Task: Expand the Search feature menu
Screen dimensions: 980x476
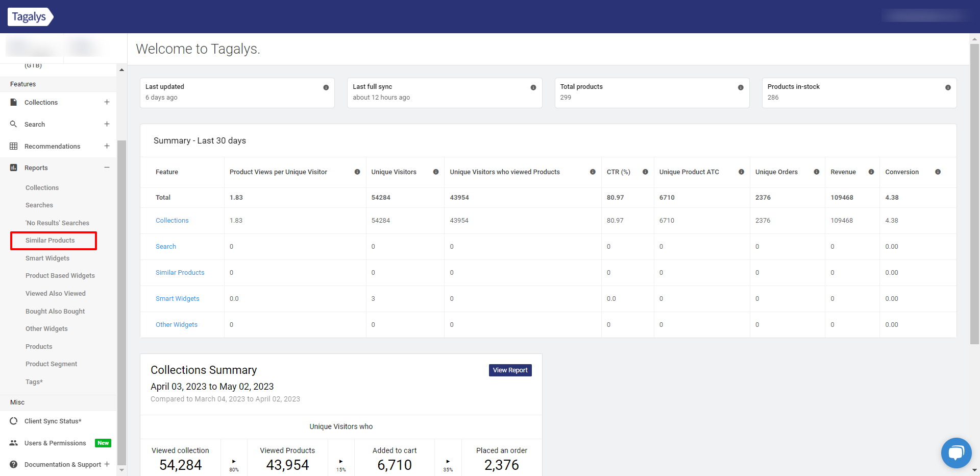Action: 107,124
